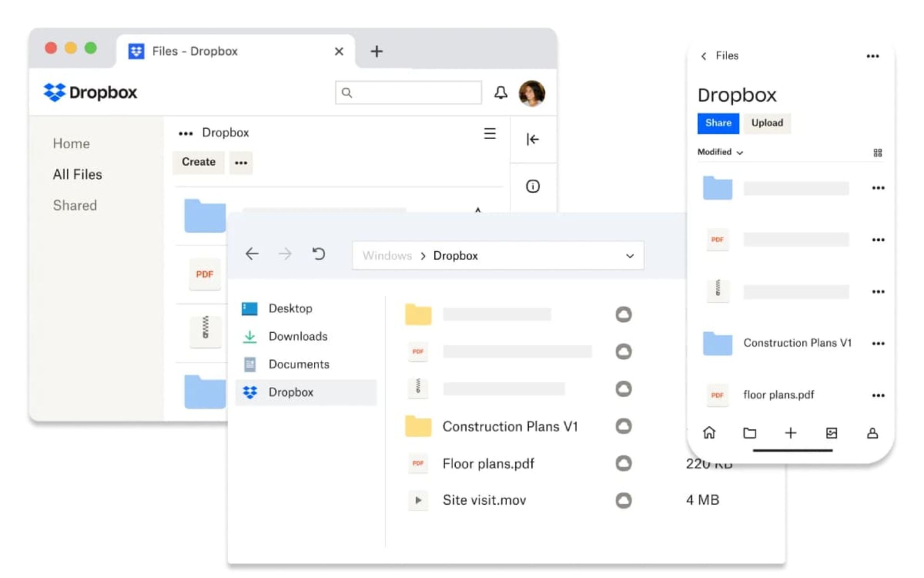Open a new browser tab with plus
Viewport: 924px width, 578px height.
click(x=376, y=51)
